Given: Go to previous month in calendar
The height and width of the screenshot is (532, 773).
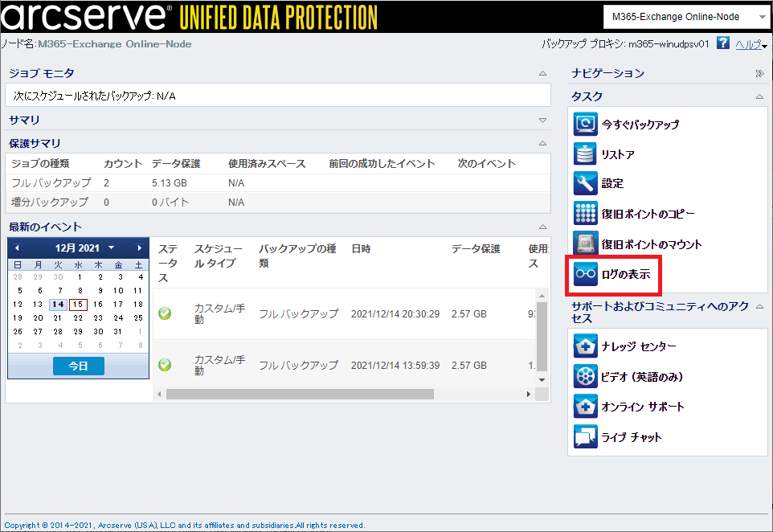Looking at the screenshot, I should click(x=17, y=248).
